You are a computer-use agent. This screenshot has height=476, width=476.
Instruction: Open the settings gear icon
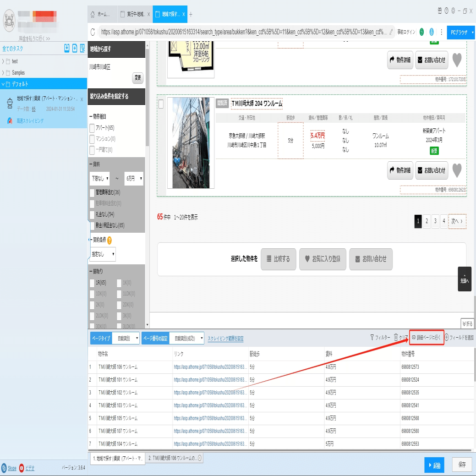click(453, 11)
